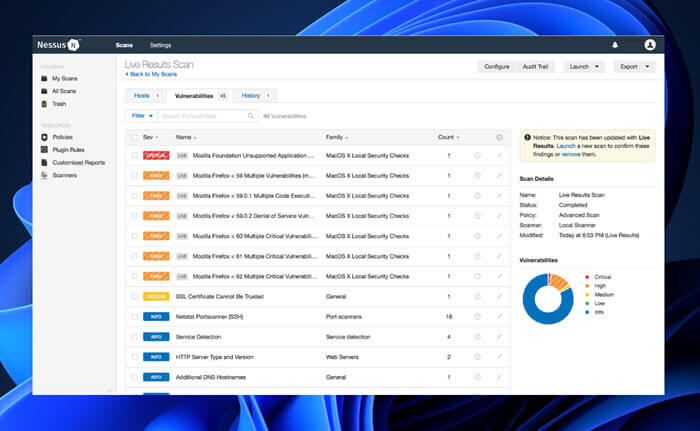
Task: Click the snooze circle for Additional DNS Hostnames row
Action: (477, 377)
